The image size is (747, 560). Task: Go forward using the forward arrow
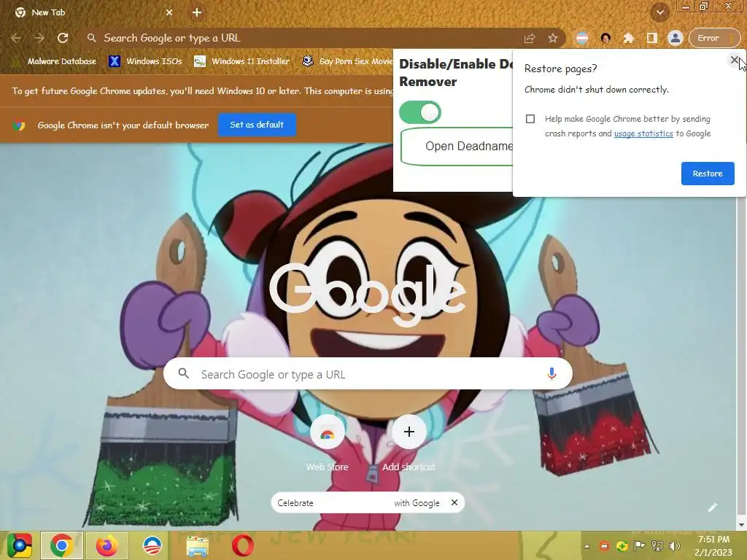click(x=39, y=38)
